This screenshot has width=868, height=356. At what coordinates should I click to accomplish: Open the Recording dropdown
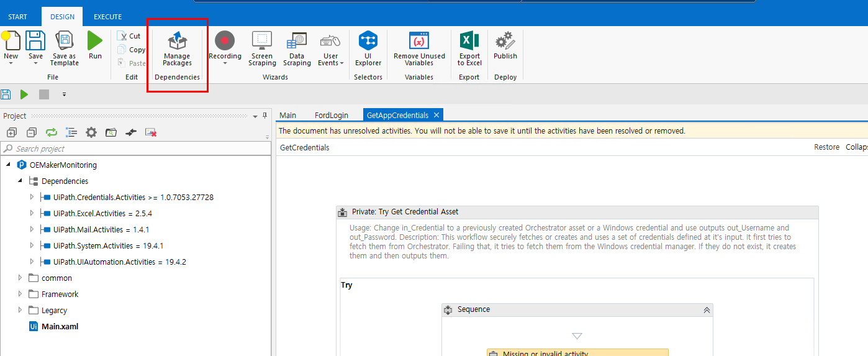(x=225, y=63)
